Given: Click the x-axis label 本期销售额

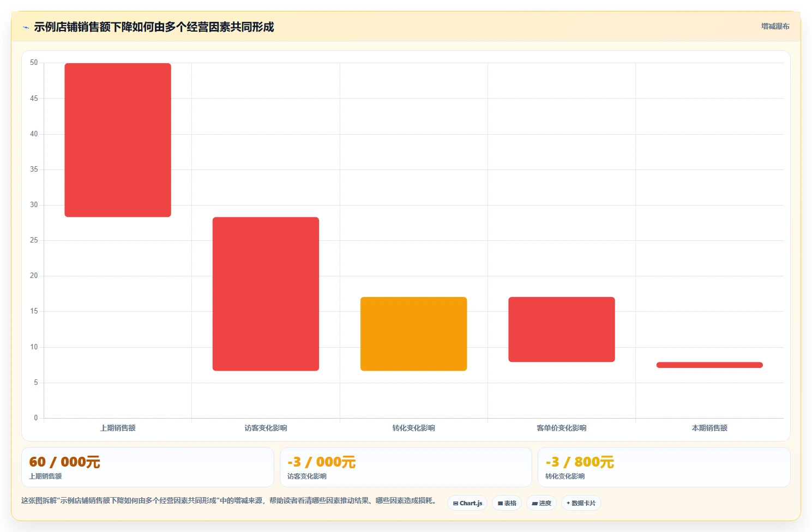Looking at the screenshot, I should (x=709, y=428).
